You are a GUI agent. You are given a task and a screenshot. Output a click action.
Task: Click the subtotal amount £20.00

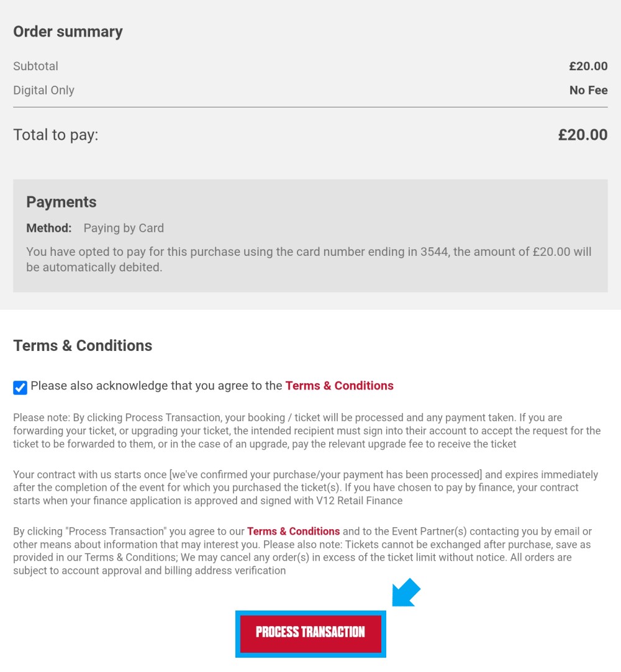[588, 66]
